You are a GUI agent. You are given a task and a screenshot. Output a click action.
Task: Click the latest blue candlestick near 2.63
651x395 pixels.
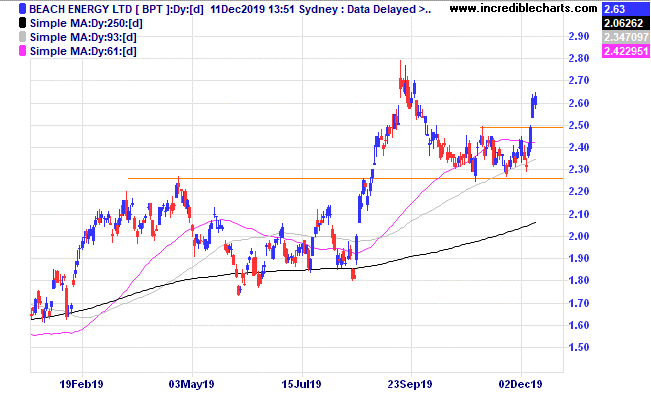536,101
